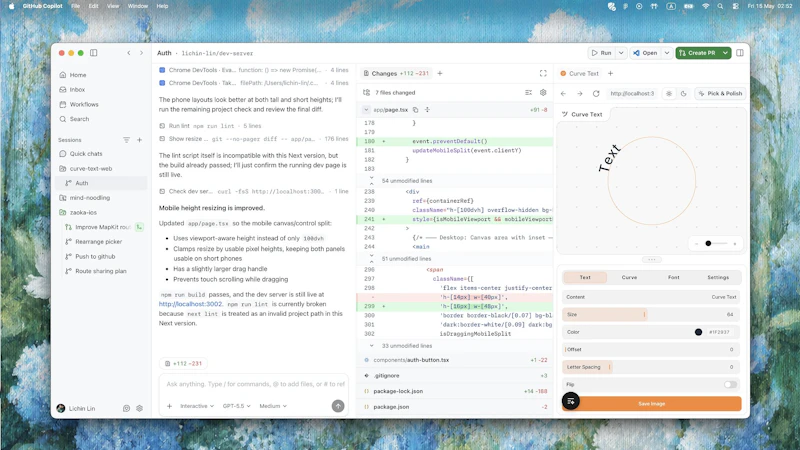Open Medium effort dropdown

(273, 406)
